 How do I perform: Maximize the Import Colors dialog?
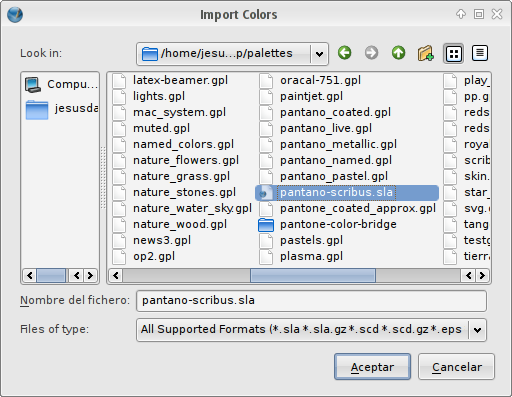tap(479, 14)
